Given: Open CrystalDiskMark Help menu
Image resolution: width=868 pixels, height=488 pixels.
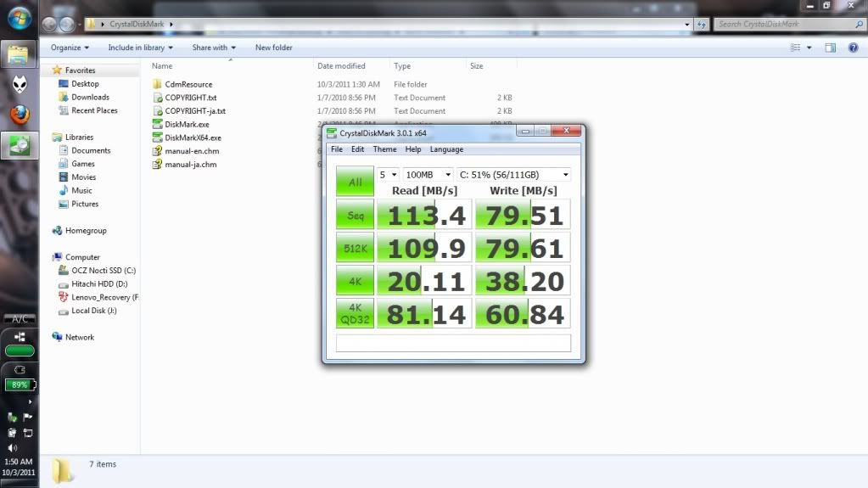Looking at the screenshot, I should coord(413,149).
